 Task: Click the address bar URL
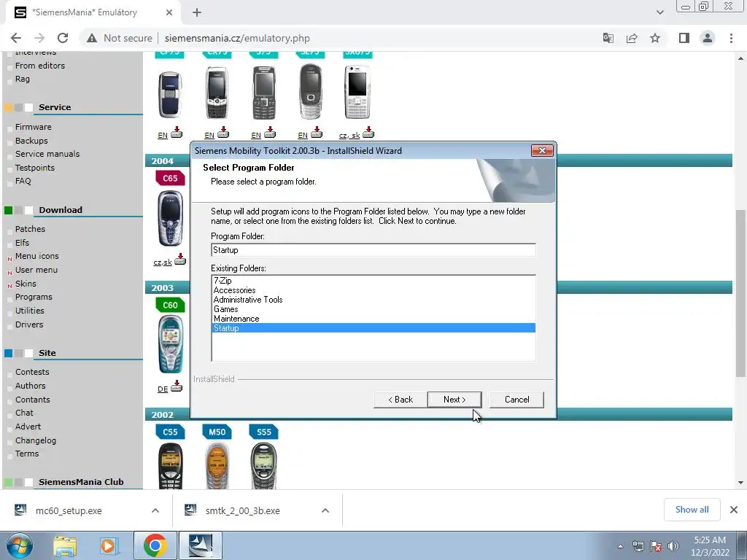pos(237,38)
